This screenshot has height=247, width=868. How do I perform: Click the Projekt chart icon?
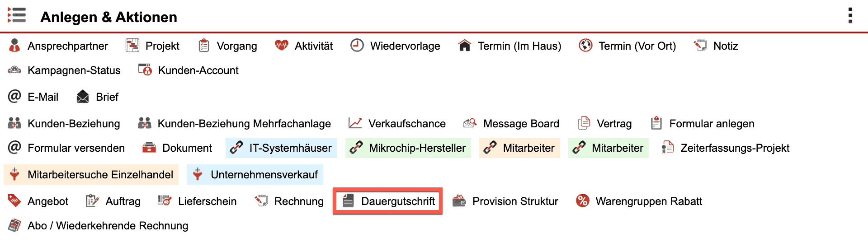(x=132, y=46)
